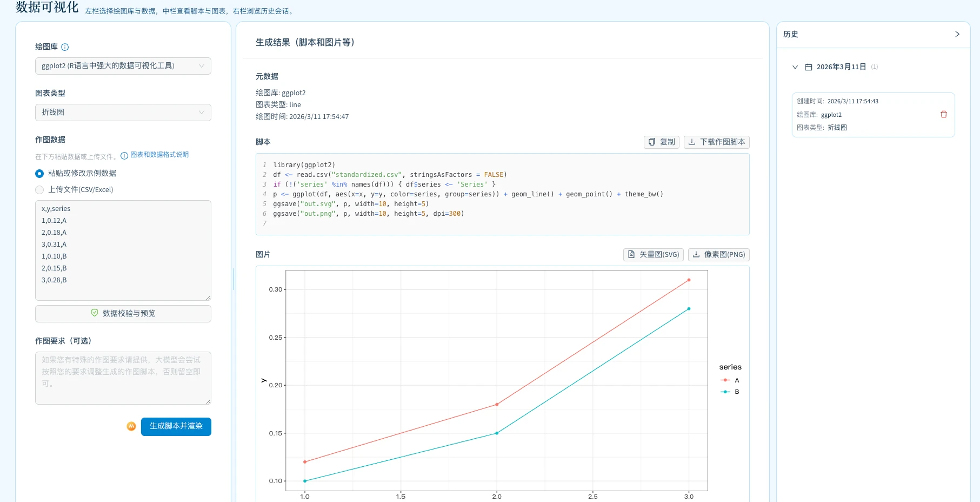Image resolution: width=980 pixels, height=502 pixels.
Task: Open the 绘图库 ggplot2 dropdown
Action: [x=123, y=66]
